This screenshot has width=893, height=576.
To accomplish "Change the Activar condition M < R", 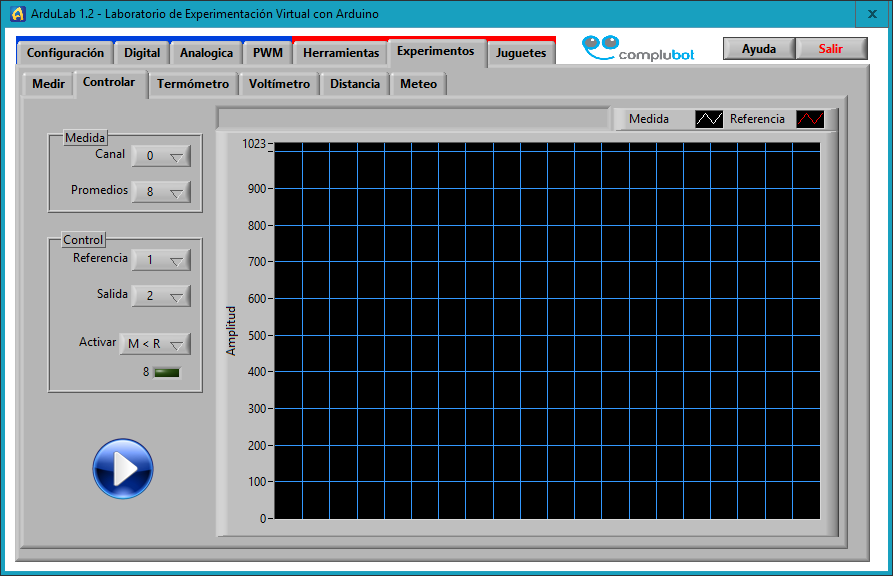I will (x=154, y=344).
